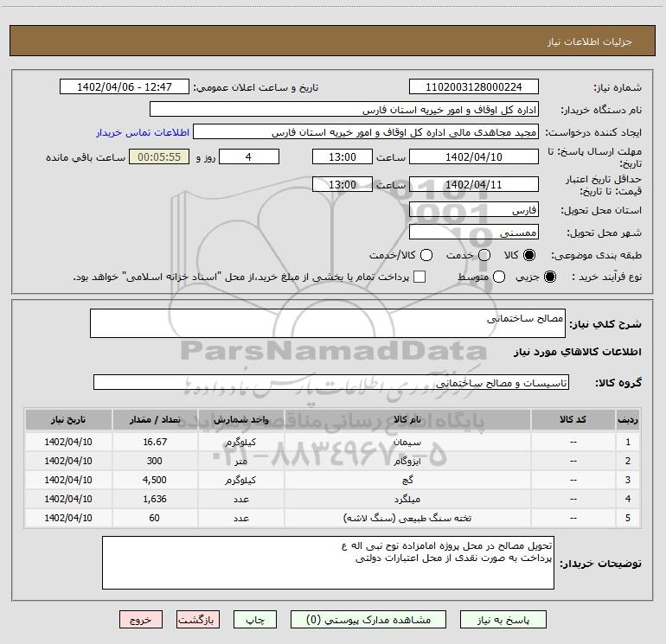Click the quantity value 300

155,461
